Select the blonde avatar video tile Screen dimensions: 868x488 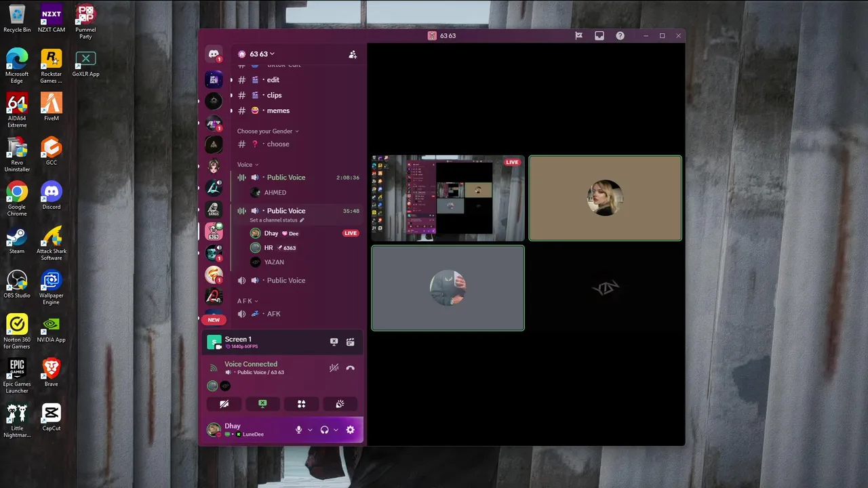click(606, 198)
